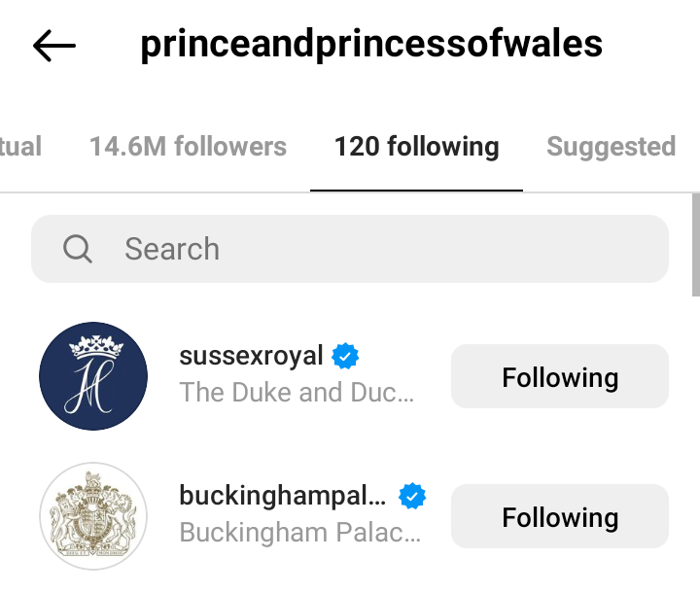Image resolution: width=700 pixels, height=593 pixels.
Task: Select the 120 following tab
Action: tap(416, 147)
